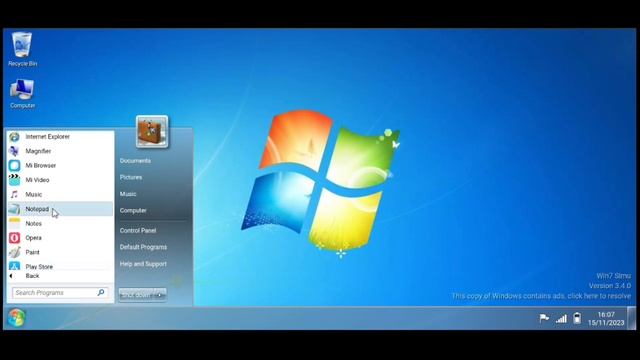The image size is (640, 360).
Task: Open Notes from the programs list
Action: pos(60,223)
